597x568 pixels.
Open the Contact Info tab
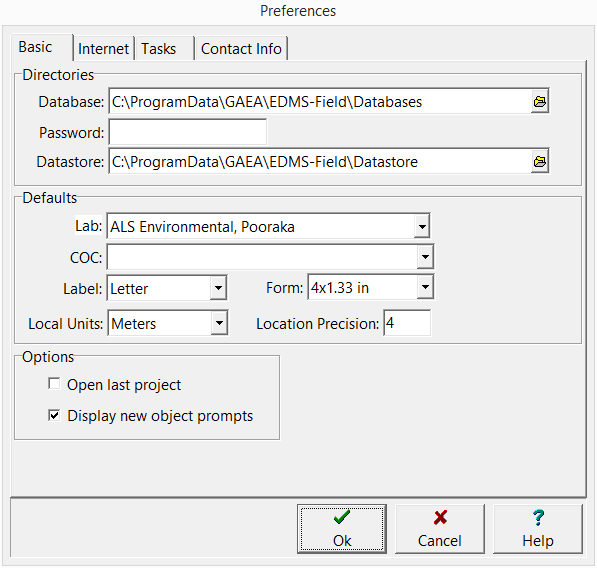pos(241,49)
